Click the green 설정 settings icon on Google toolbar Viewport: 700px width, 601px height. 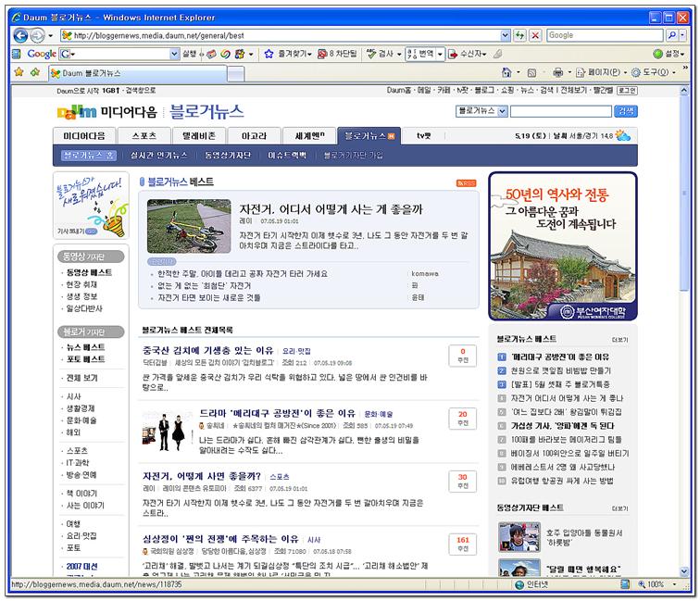658,54
